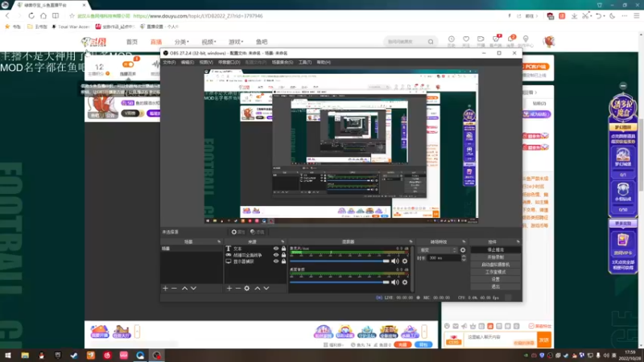Open the scene transition type dropdown
644x362 pixels.
pyautogui.click(x=437, y=250)
